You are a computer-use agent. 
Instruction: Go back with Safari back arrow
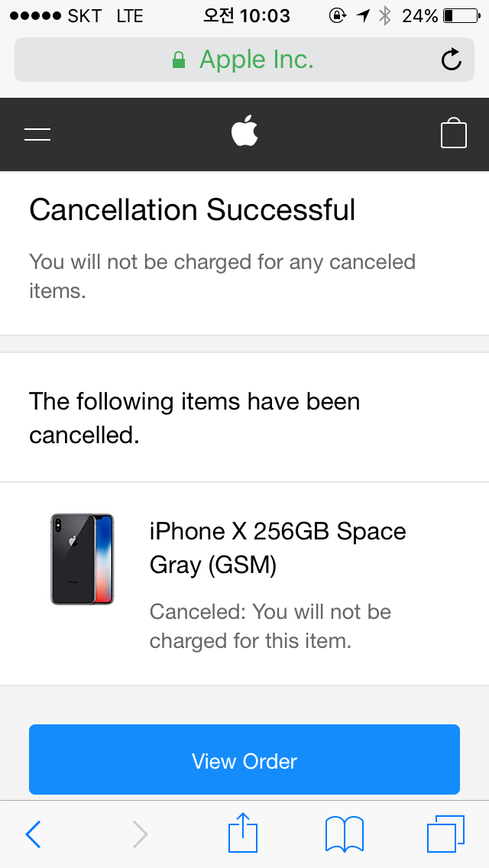tap(33, 834)
